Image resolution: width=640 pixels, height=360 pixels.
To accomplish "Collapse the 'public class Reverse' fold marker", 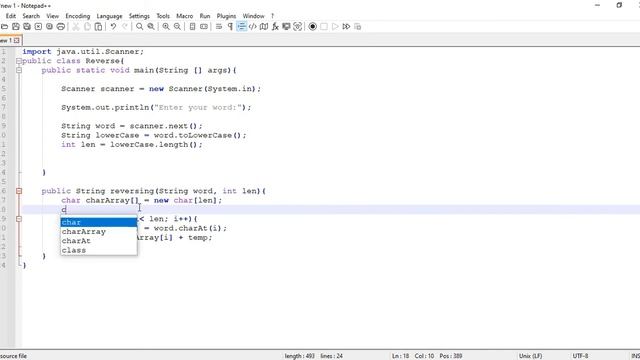I will click(x=19, y=61).
